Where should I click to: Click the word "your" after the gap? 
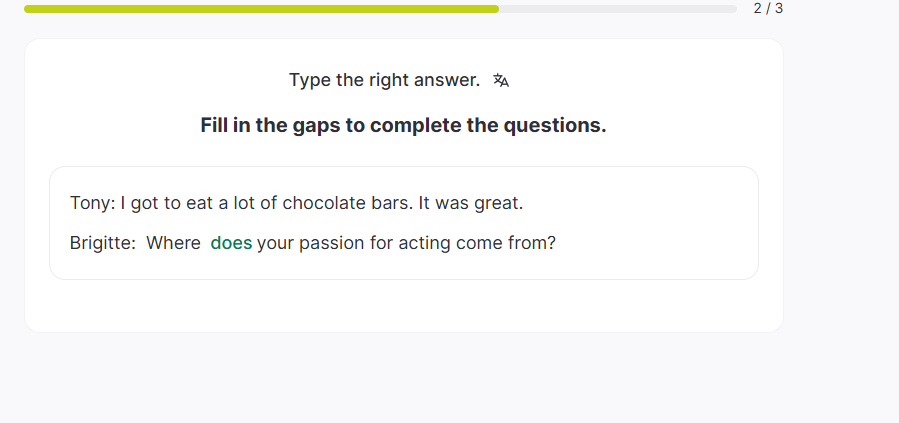[276, 243]
